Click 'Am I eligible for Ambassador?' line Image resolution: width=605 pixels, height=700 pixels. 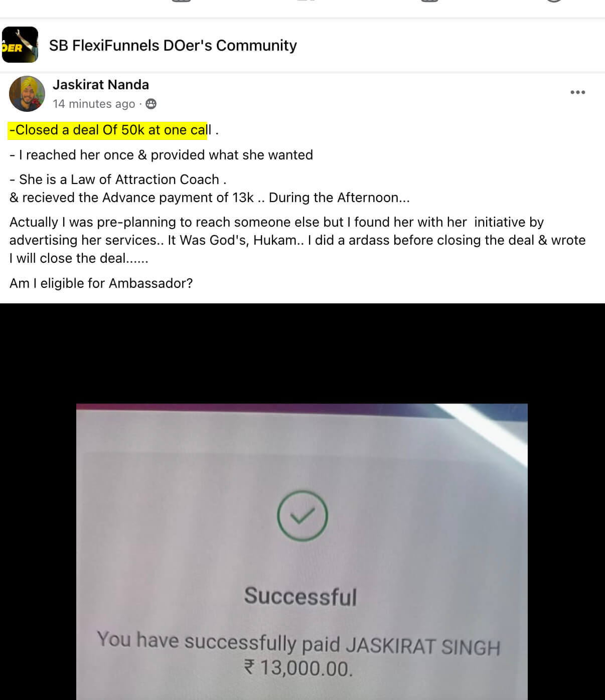click(x=101, y=283)
